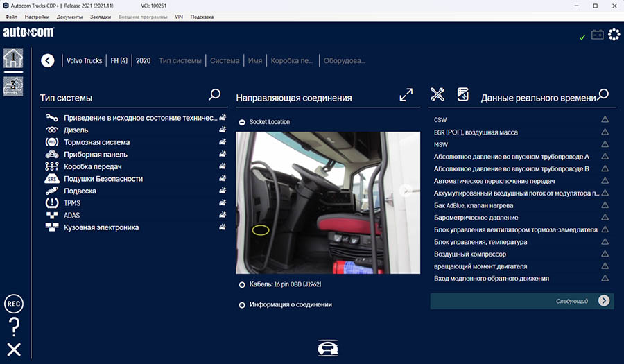Click the REC recording button
The image size is (624, 364).
(x=13, y=304)
